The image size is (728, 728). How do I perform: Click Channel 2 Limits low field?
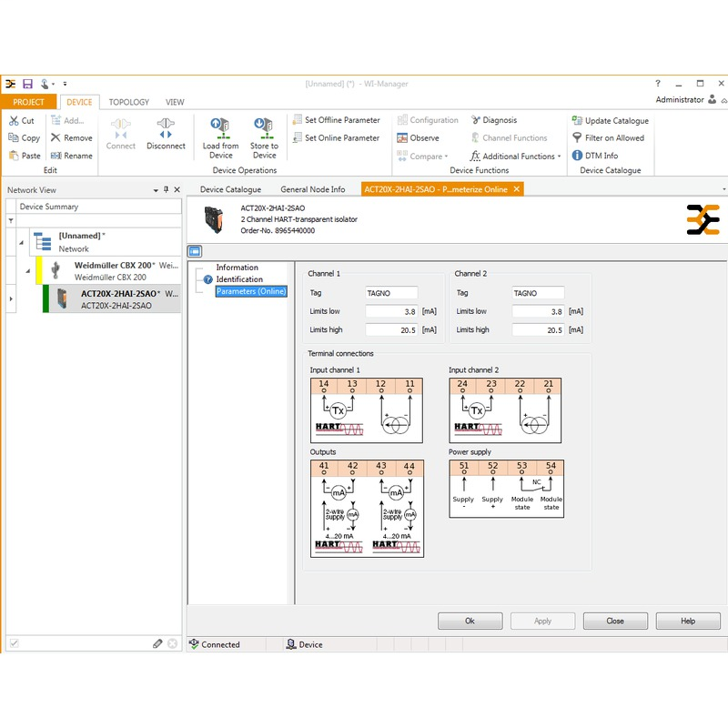pos(538,311)
